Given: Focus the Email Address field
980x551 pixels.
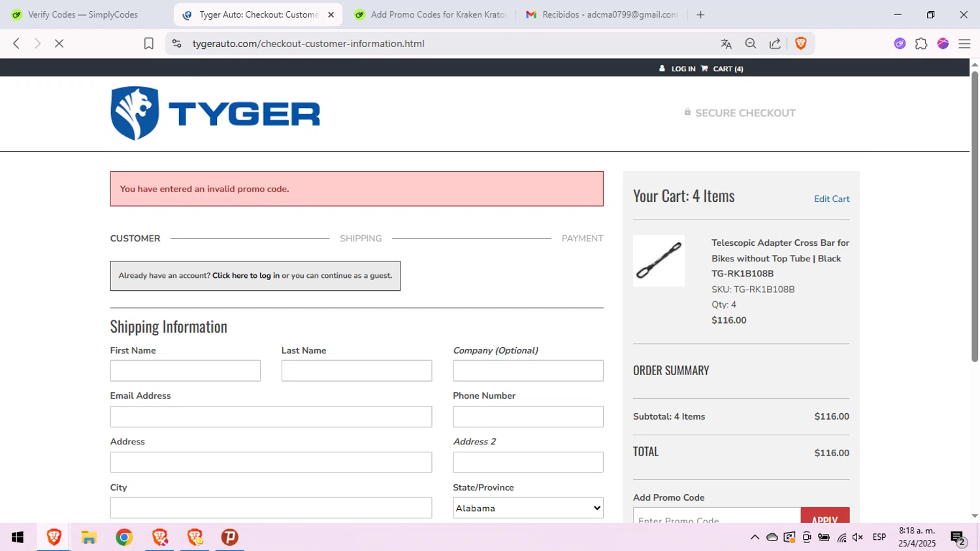Looking at the screenshot, I should [x=271, y=416].
